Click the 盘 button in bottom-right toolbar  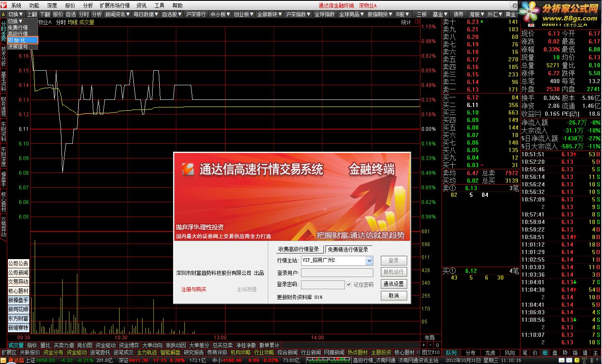click(555, 353)
